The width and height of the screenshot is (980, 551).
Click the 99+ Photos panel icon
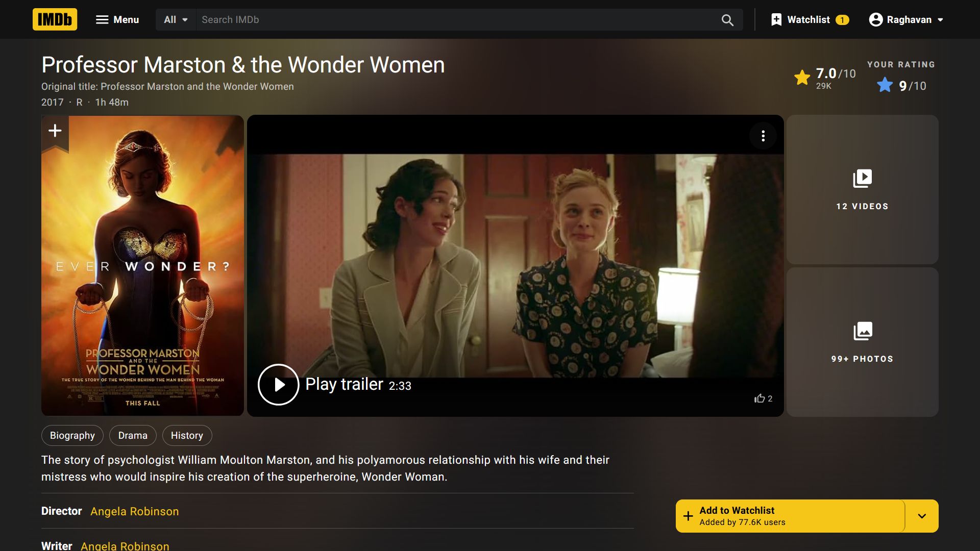pos(863,330)
